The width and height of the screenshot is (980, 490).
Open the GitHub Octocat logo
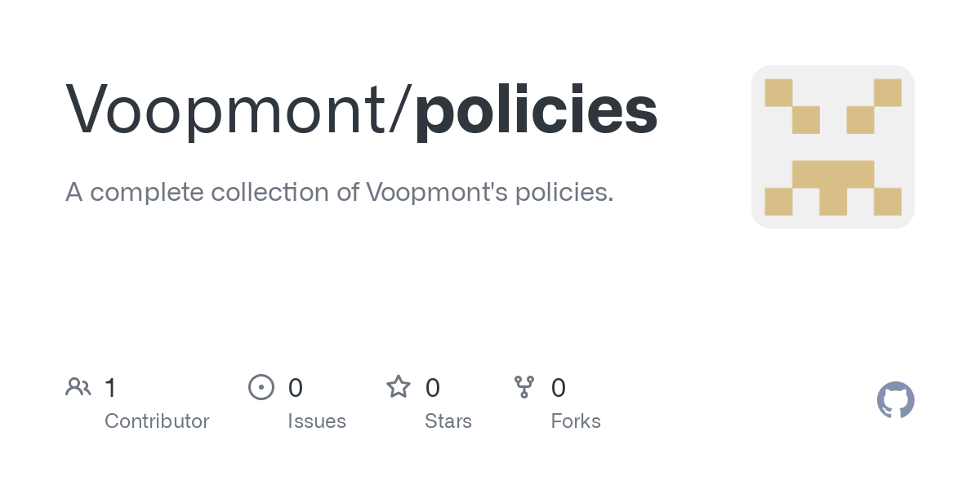coord(895,400)
